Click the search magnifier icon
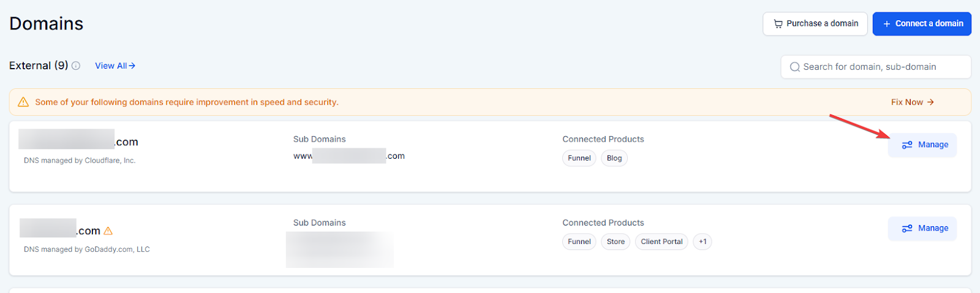This screenshot has height=293, width=980. coord(794,67)
